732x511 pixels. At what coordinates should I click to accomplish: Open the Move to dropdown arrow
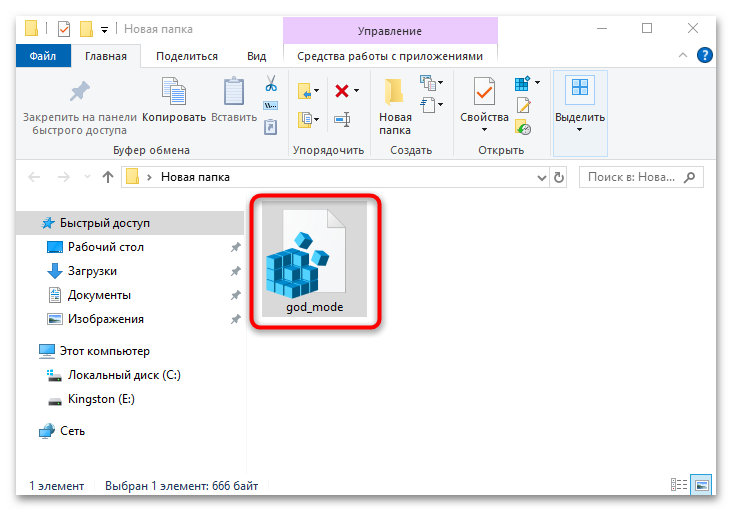(317, 91)
